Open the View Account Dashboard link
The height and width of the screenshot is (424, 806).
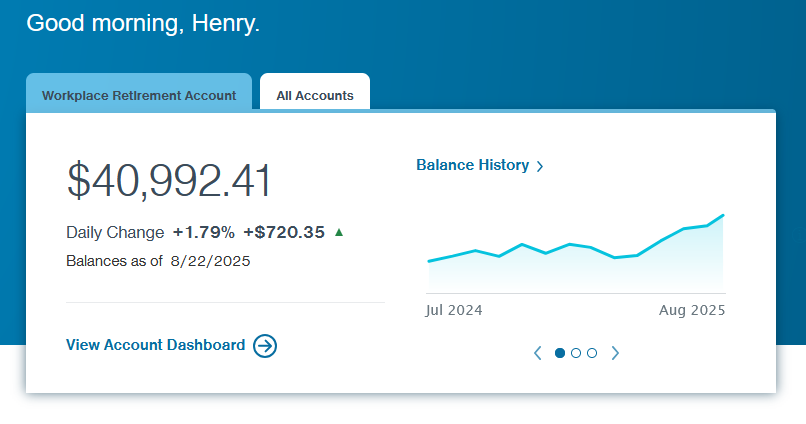point(155,345)
